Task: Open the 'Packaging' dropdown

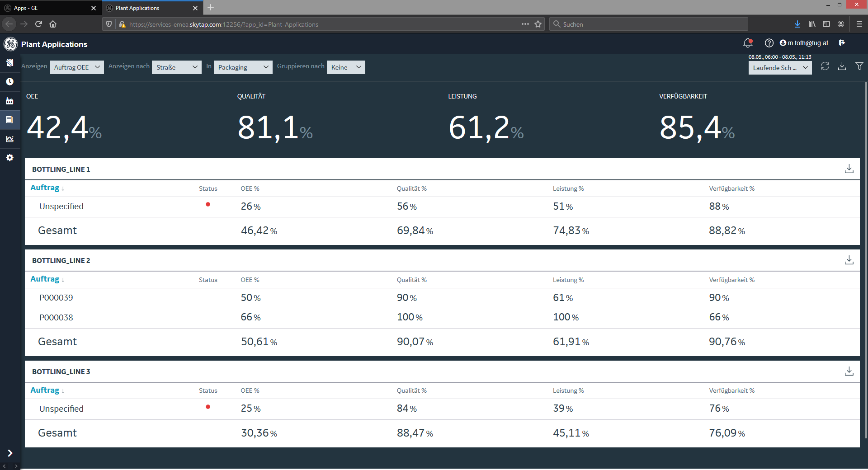Action: click(x=243, y=67)
